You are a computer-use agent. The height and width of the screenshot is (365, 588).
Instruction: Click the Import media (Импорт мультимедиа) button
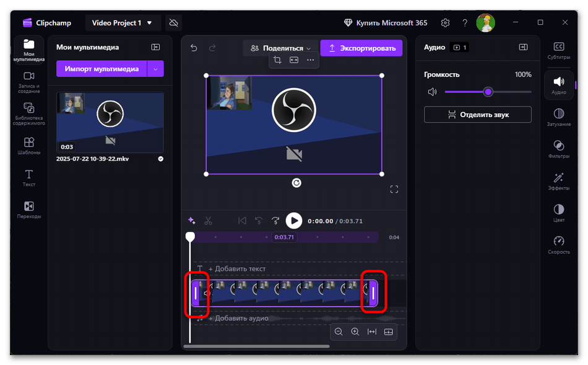click(102, 69)
